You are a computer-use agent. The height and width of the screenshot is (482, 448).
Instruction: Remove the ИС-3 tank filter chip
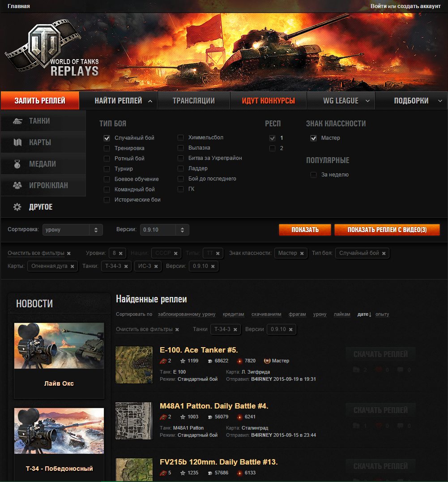coord(156,266)
